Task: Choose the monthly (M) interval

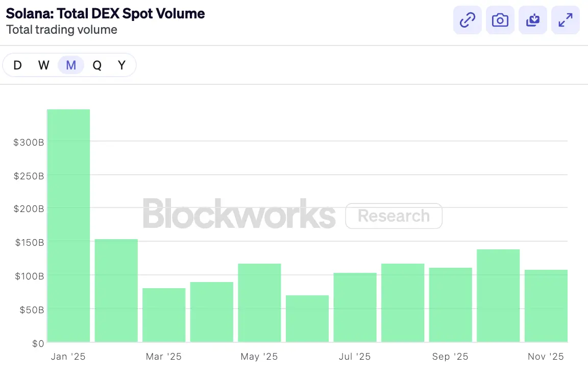Action: point(71,65)
